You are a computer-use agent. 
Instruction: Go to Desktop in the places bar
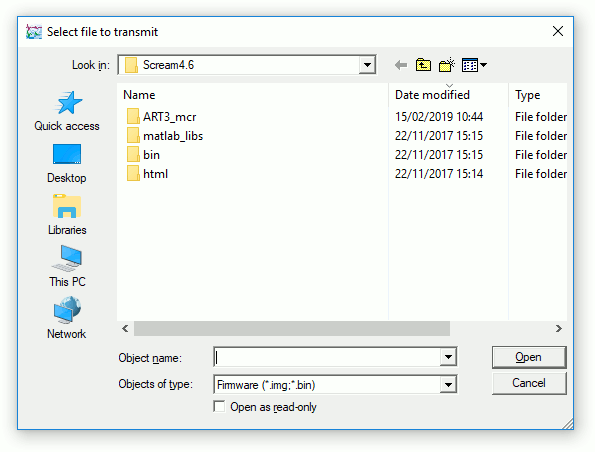point(67,164)
